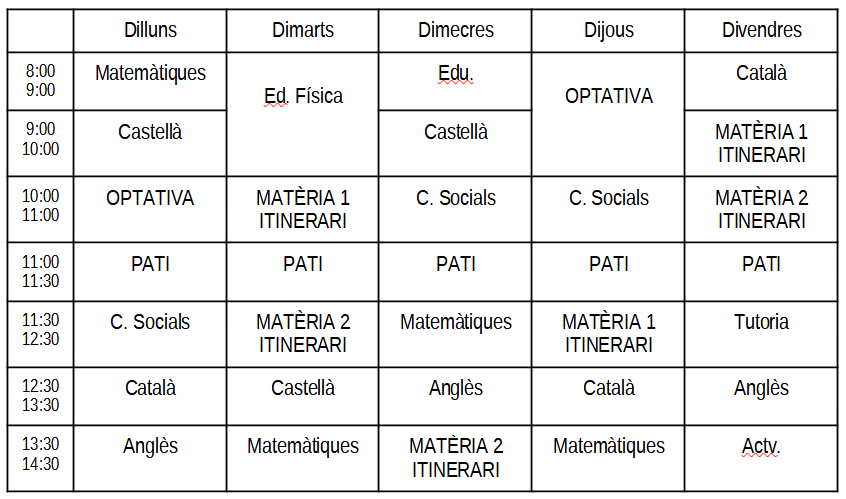
Task: Click the Actv. cell on Divendres
Action: tap(761, 446)
